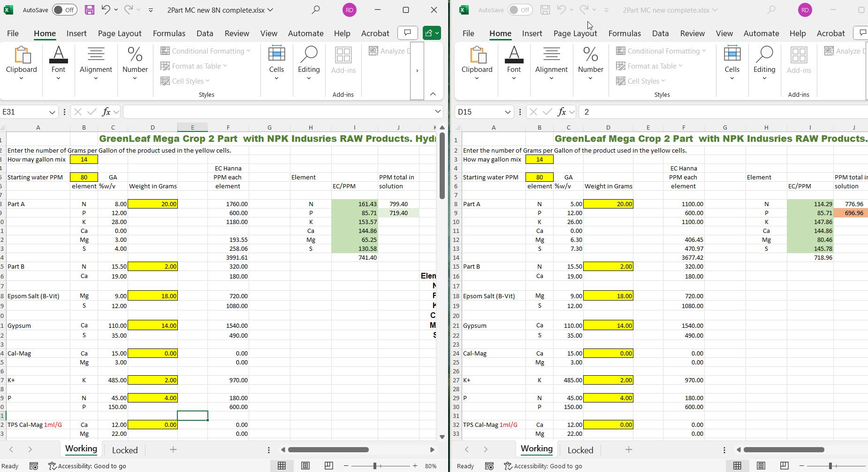The image size is (868, 472).
Task: Open the Formulas tab in left window
Action: click(169, 33)
